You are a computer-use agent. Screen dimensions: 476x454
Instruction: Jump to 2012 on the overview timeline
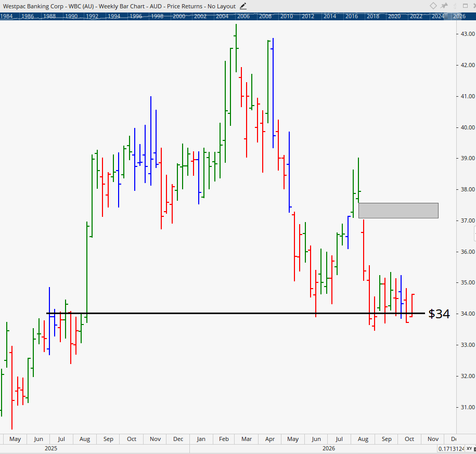pos(308,17)
